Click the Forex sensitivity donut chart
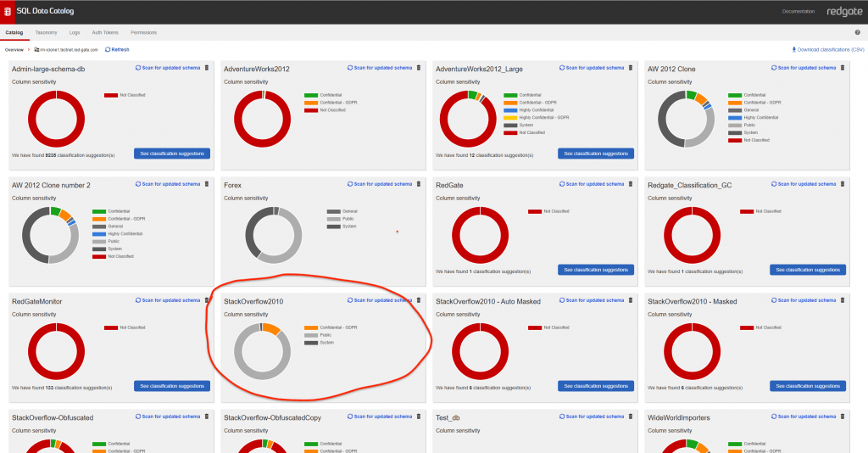The image size is (868, 453). point(274,235)
